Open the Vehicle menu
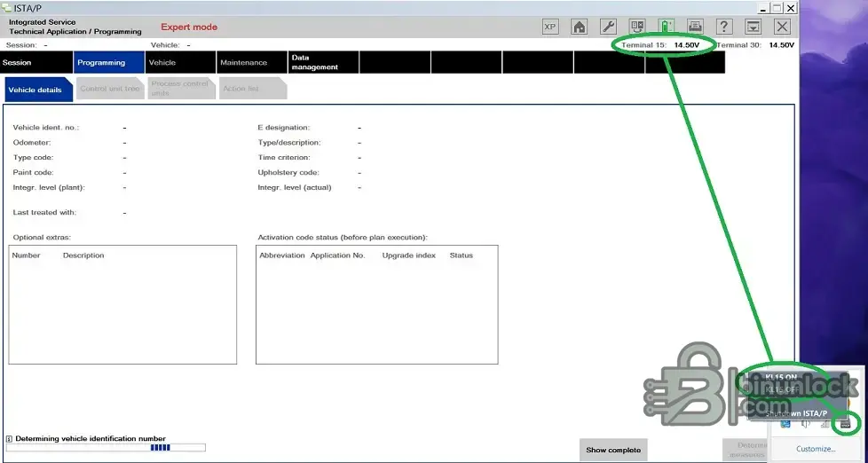This screenshot has width=868, height=463. 180,62
